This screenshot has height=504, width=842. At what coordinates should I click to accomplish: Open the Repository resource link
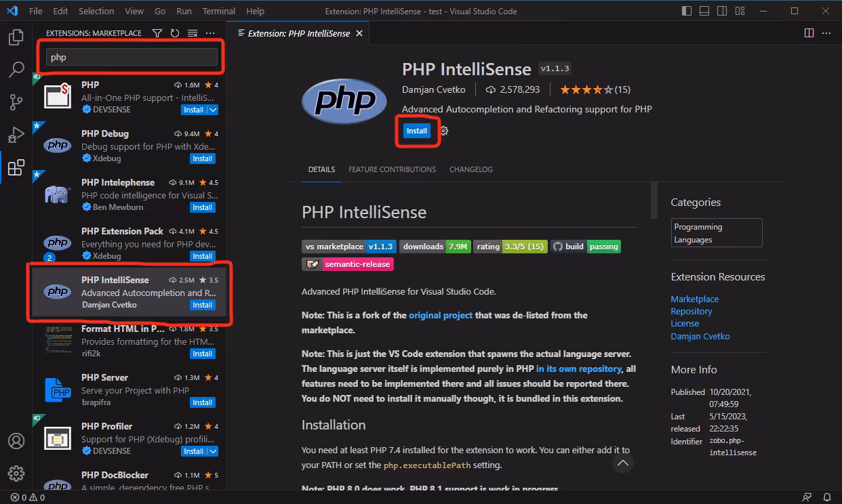click(691, 312)
